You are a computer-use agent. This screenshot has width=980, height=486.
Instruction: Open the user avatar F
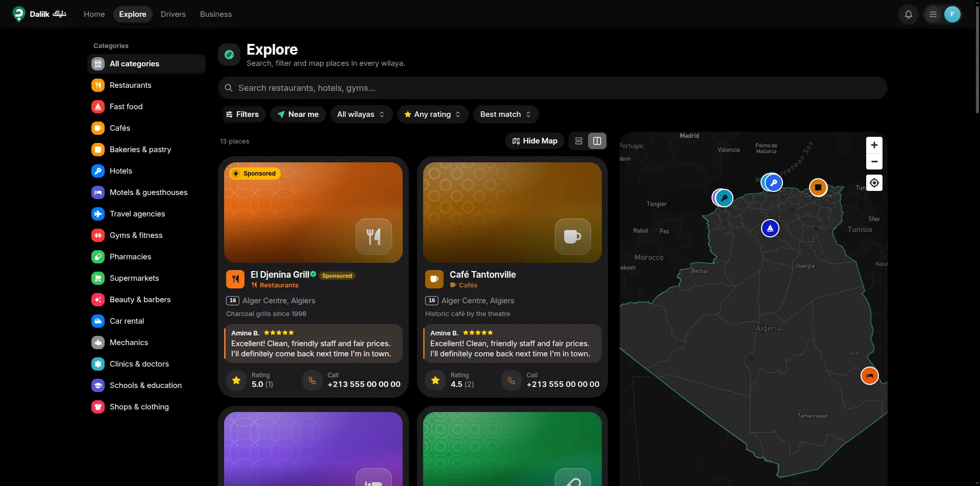952,14
